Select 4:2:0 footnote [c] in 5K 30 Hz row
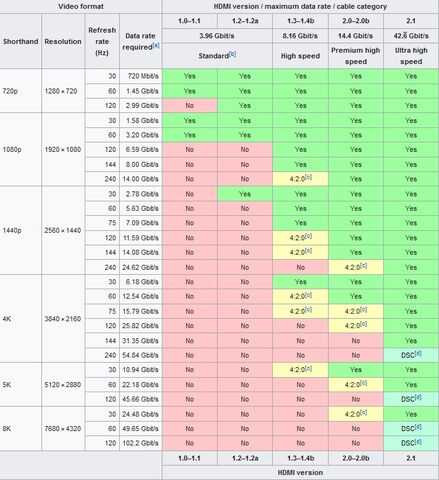This screenshot has height=480, width=439. click(308, 368)
